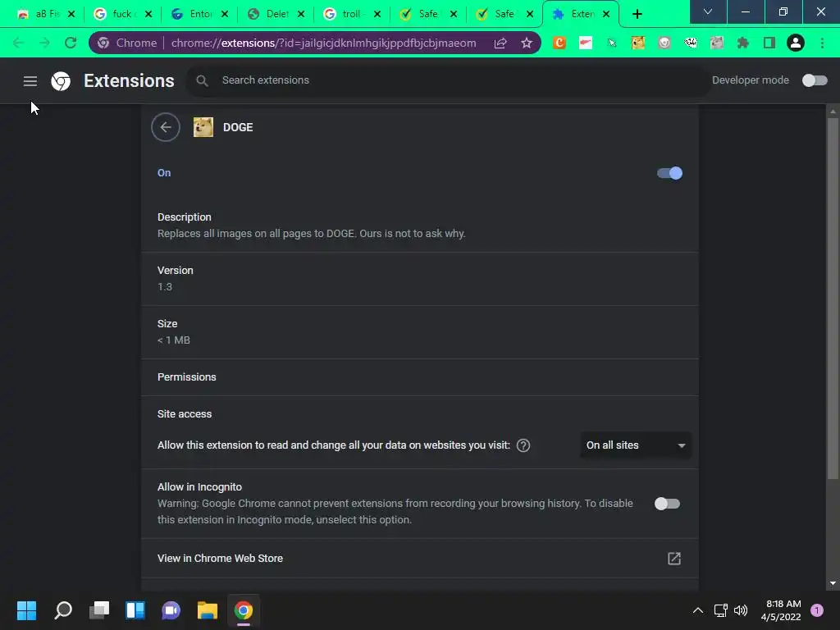Enable the Allow in Incognito toggle

667,504
